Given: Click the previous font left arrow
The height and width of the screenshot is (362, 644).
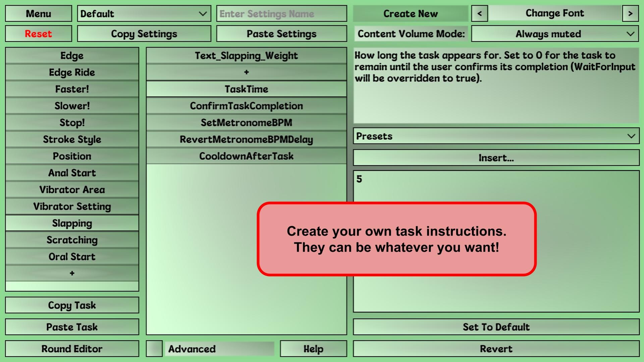Looking at the screenshot, I should (479, 13).
